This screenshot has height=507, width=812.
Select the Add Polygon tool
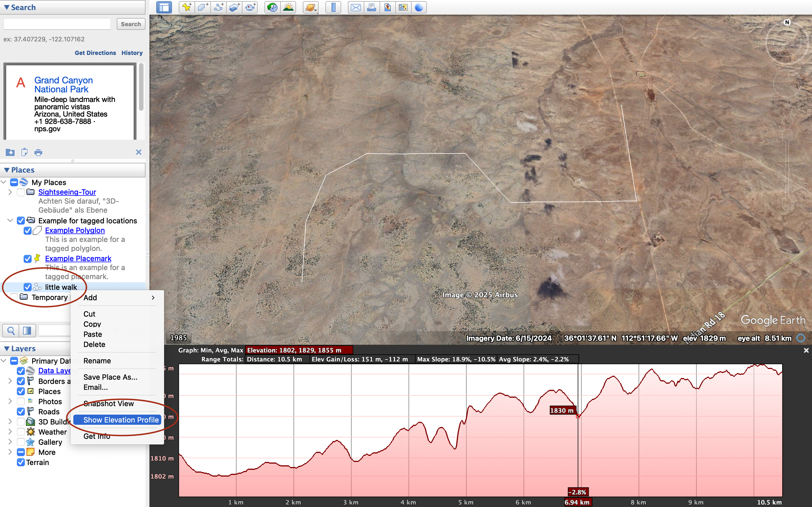tap(202, 7)
